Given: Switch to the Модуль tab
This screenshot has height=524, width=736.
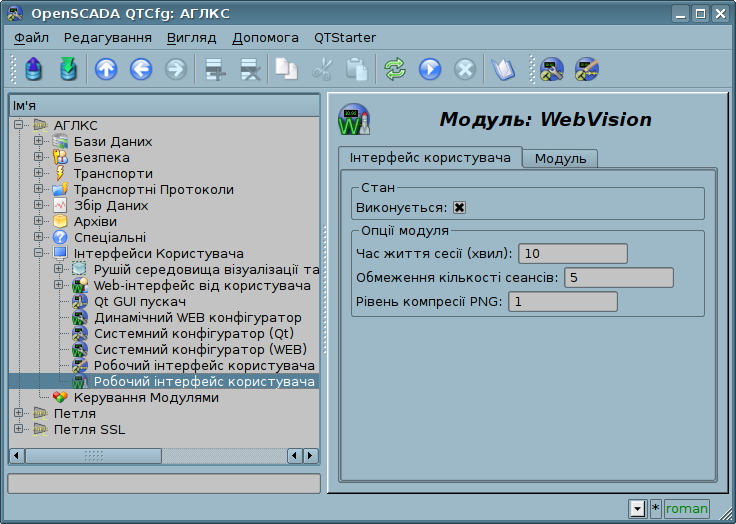Looking at the screenshot, I should tap(560, 159).
